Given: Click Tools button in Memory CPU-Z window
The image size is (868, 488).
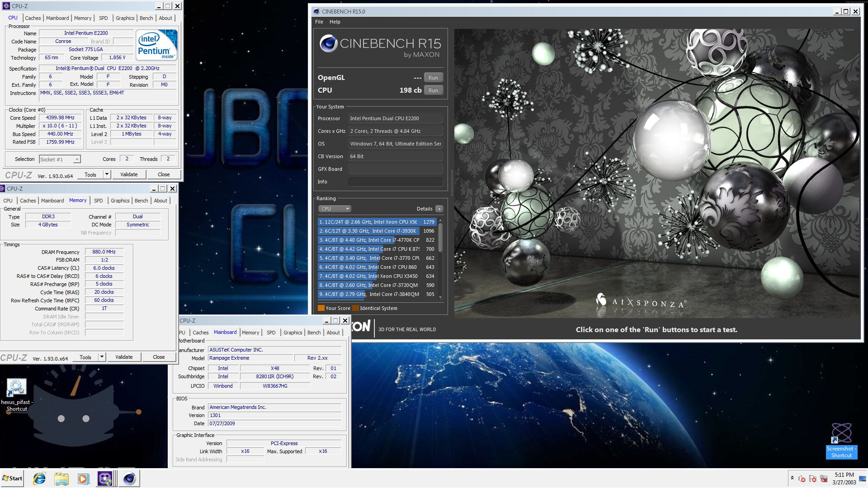Looking at the screenshot, I should (x=85, y=357).
